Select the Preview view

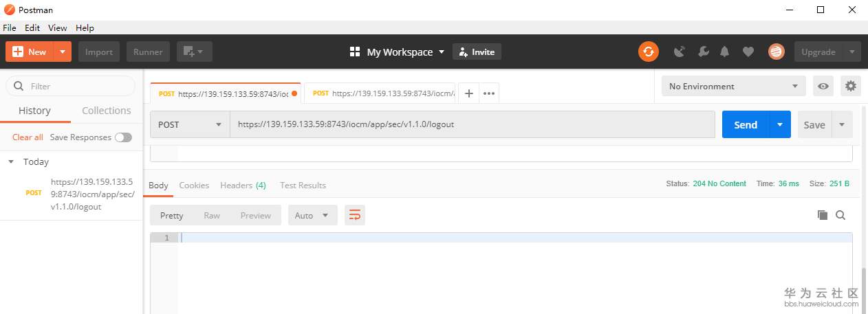256,215
